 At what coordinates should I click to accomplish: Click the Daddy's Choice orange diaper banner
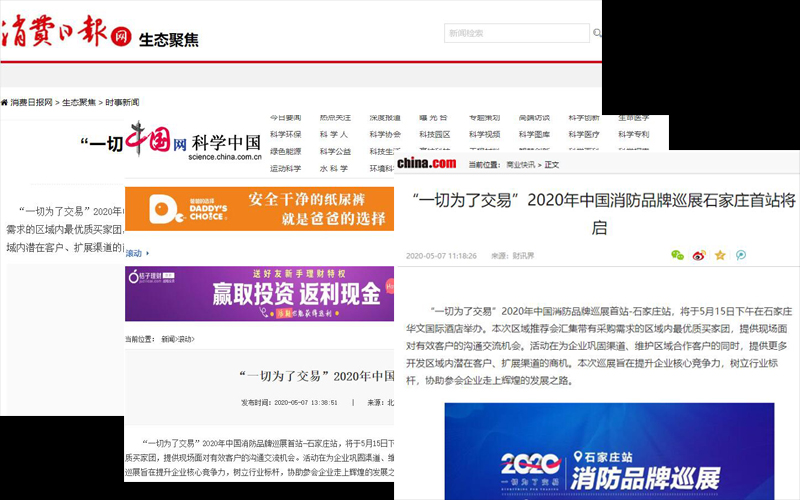[260, 210]
